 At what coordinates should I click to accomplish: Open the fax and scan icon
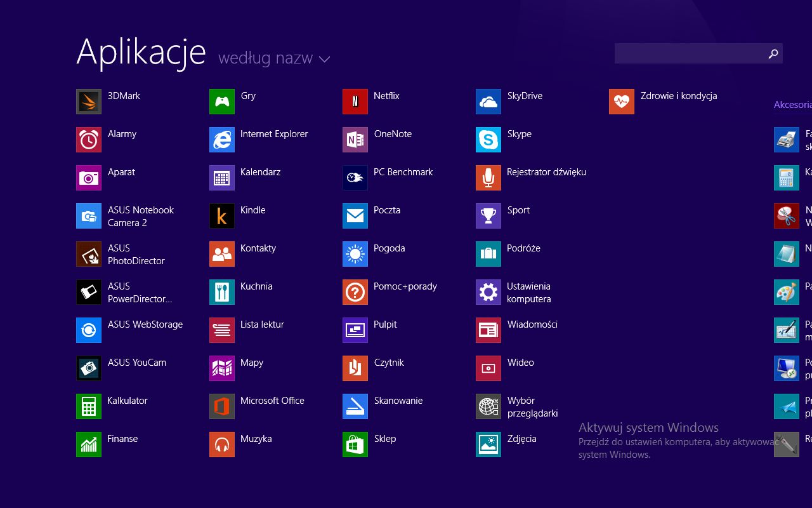coord(787,140)
